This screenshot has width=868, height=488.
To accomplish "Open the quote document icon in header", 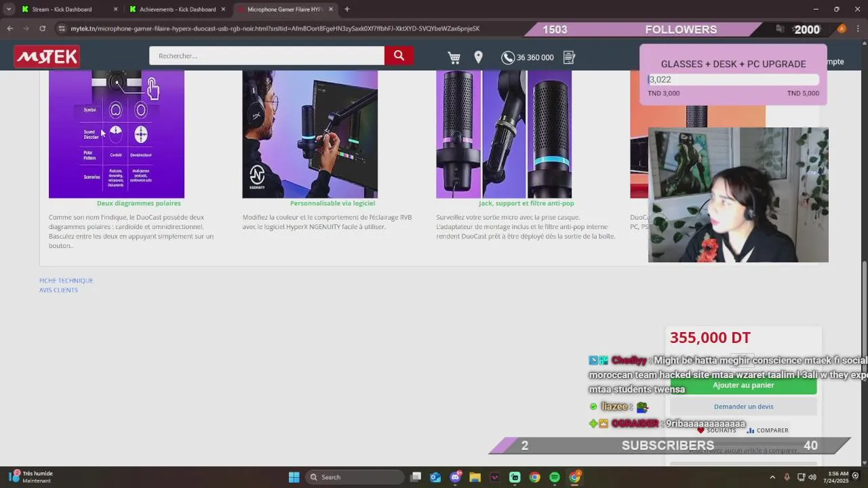I will pos(569,58).
